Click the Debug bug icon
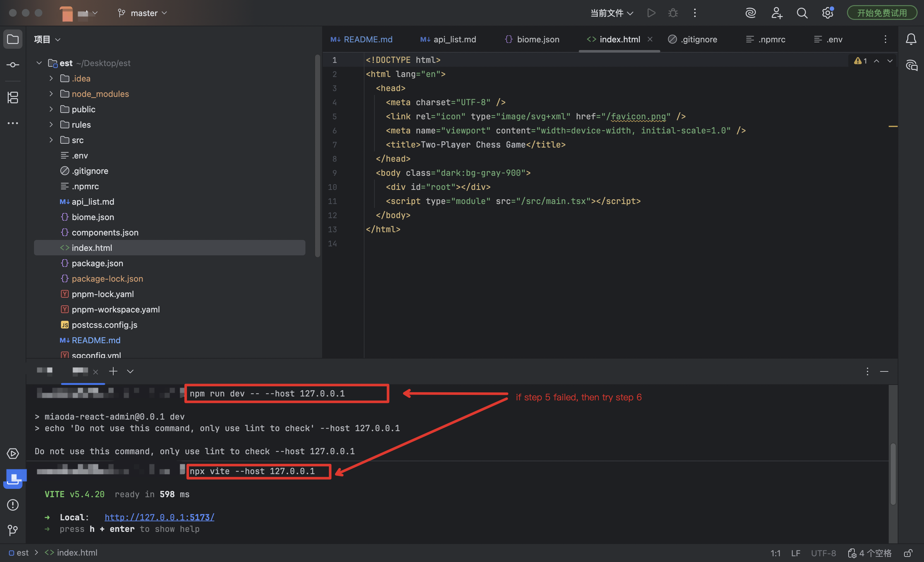The image size is (924, 562). (x=673, y=13)
